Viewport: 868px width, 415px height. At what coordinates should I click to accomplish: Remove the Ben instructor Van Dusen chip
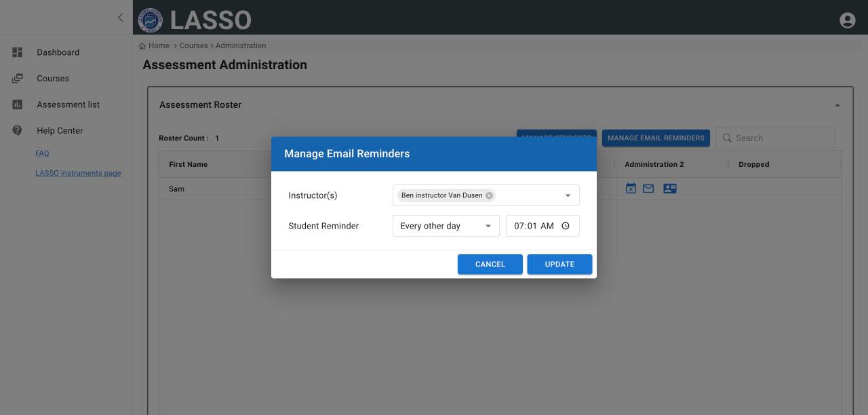pos(489,195)
